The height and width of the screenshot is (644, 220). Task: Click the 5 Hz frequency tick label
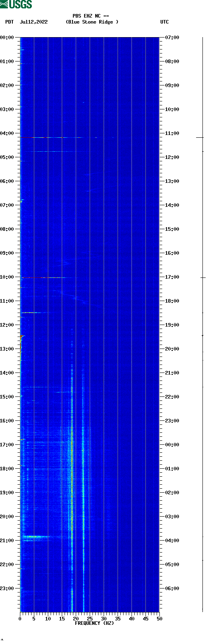coord(34,619)
